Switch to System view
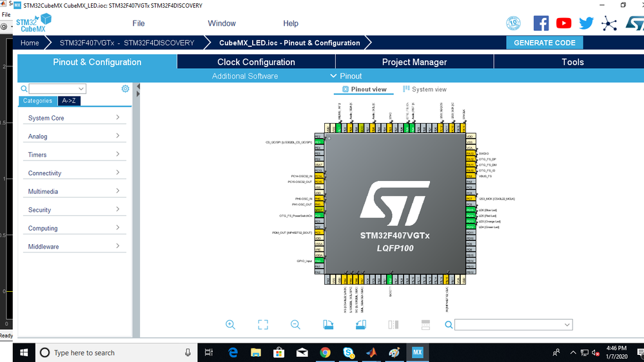This screenshot has width=644, height=362. click(425, 89)
